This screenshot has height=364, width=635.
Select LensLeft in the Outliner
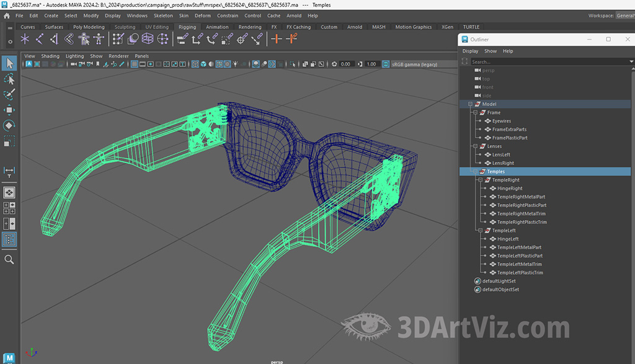coord(501,154)
